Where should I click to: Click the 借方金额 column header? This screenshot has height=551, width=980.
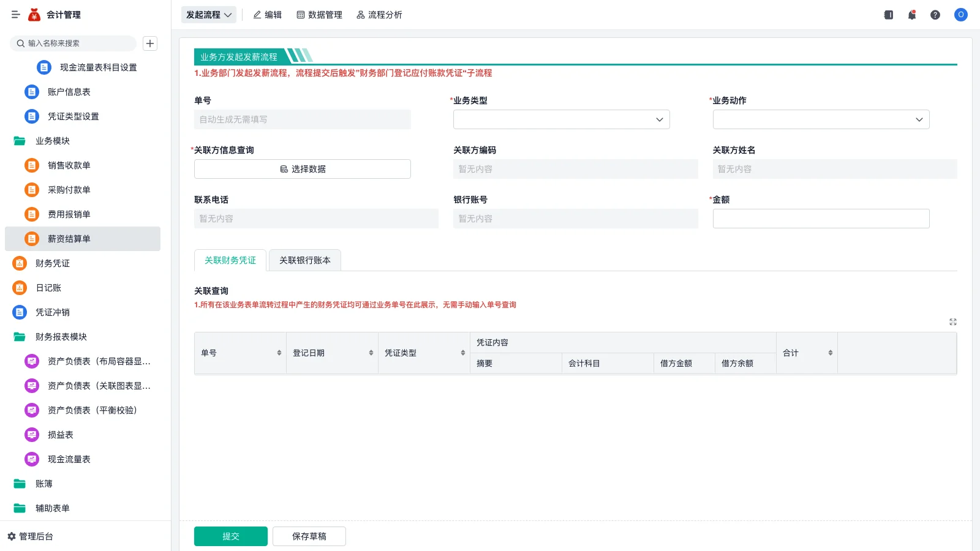coord(684,364)
